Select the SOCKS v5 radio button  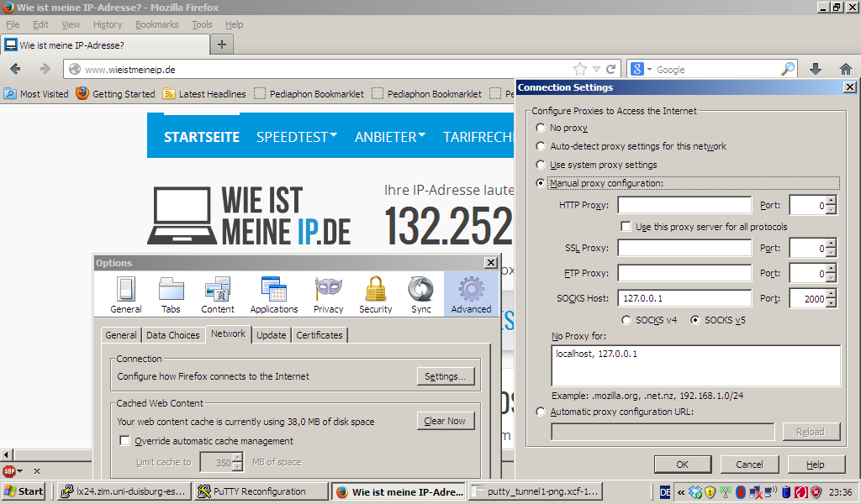tap(695, 320)
